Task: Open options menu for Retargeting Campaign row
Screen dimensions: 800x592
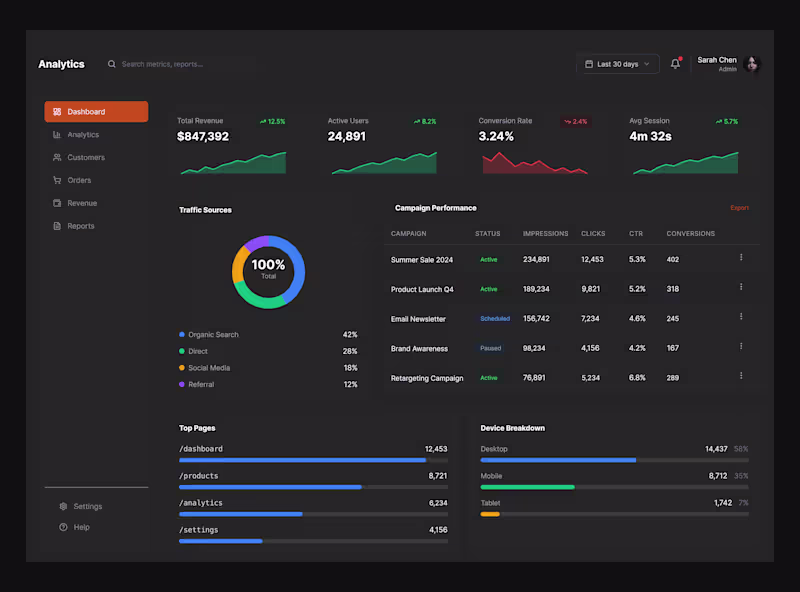Action: [x=741, y=376]
